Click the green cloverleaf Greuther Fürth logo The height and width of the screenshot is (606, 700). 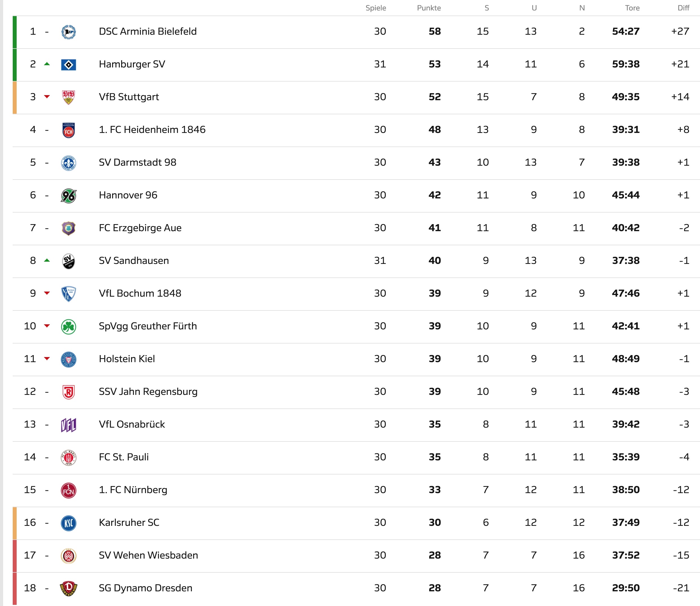68,327
